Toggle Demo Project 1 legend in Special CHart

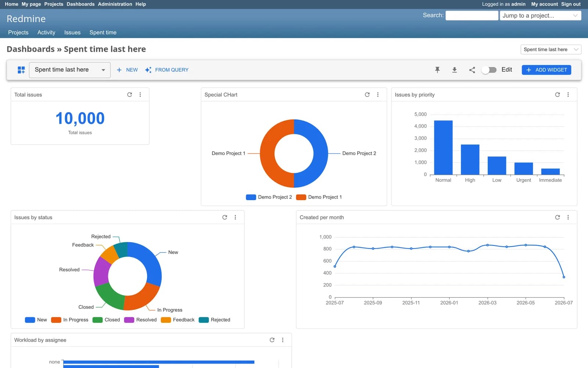[319, 197]
